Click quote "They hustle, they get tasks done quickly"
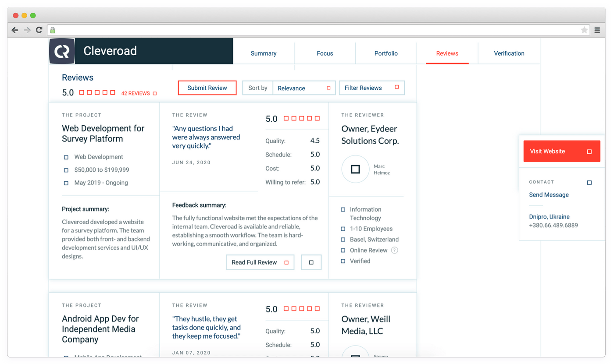This screenshot has width=614, height=364. coord(207,327)
